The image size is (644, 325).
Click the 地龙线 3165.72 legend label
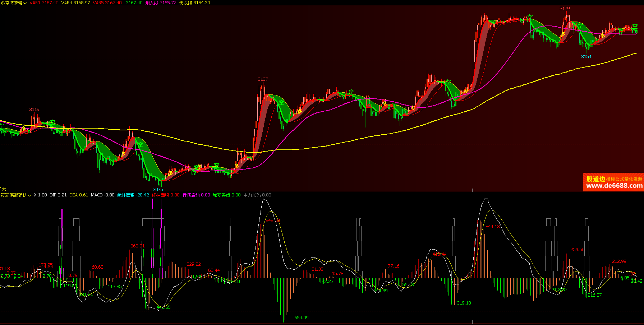(161, 3)
